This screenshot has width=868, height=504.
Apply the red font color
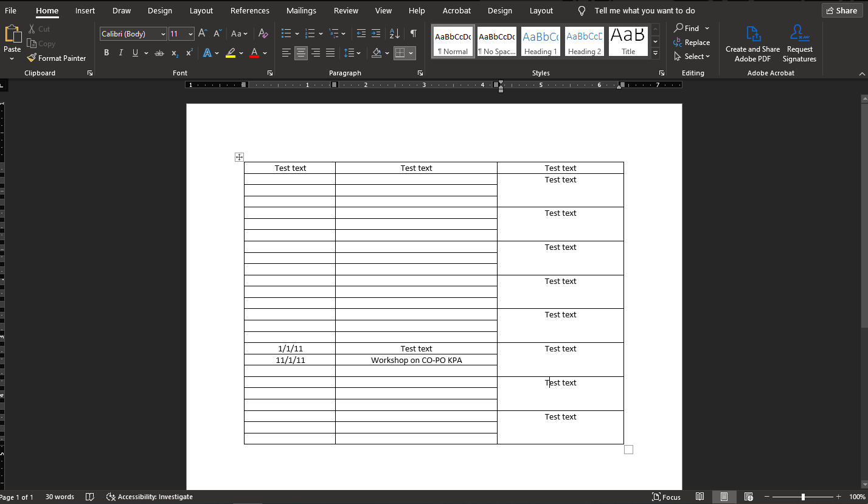[x=254, y=54]
